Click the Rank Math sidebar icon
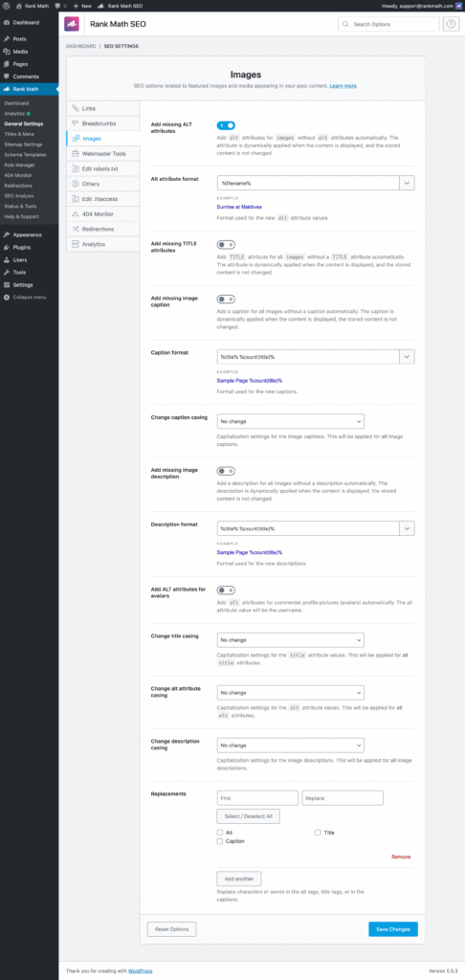This screenshot has height=980, width=465. pos(7,89)
